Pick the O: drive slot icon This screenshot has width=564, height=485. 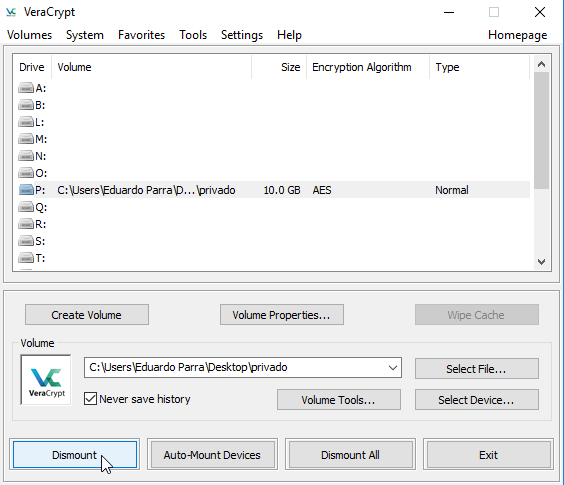point(26,173)
